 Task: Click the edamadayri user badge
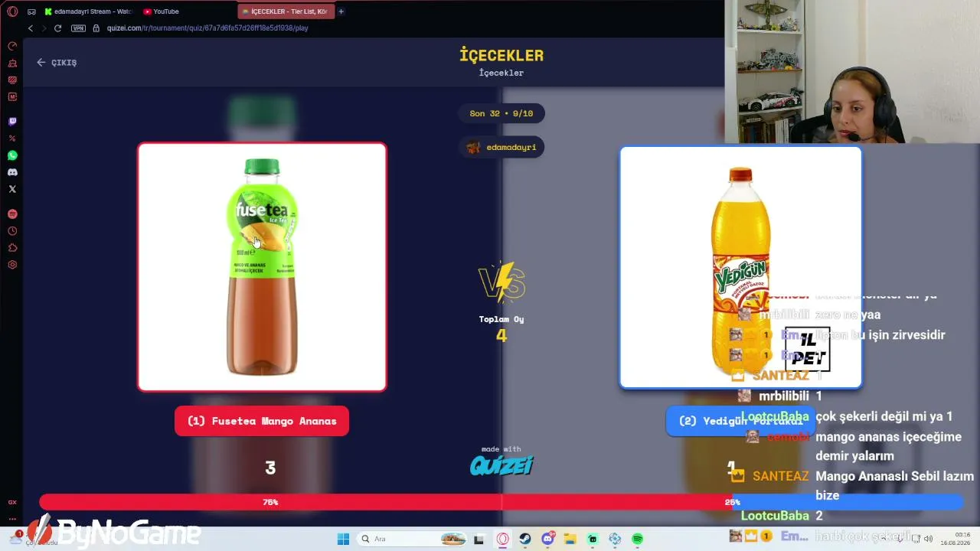pyautogui.click(x=501, y=147)
